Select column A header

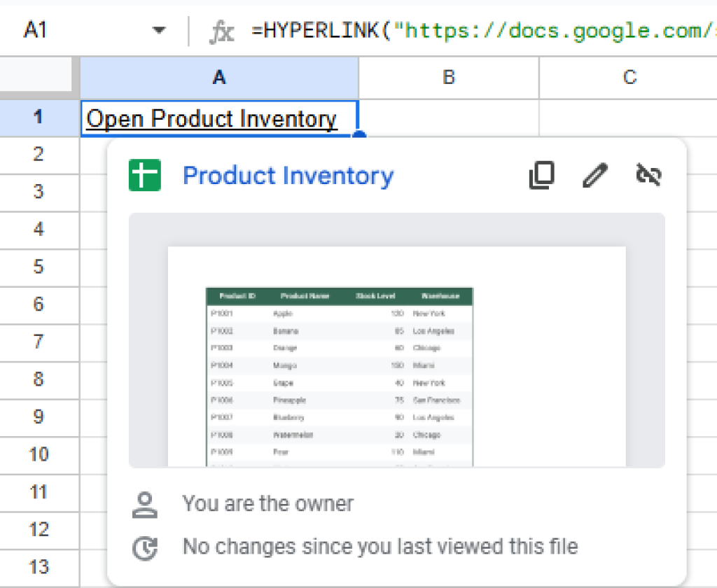coord(219,77)
